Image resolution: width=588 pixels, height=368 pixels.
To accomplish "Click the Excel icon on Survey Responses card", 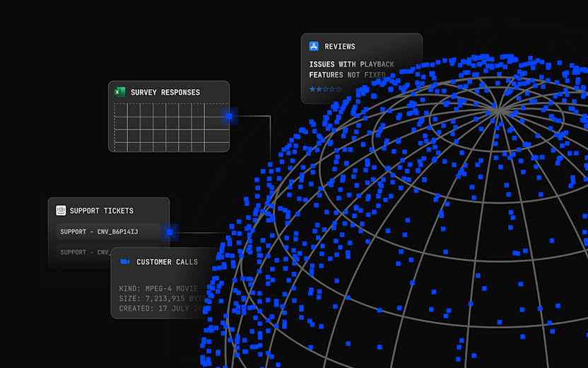I will coord(120,92).
